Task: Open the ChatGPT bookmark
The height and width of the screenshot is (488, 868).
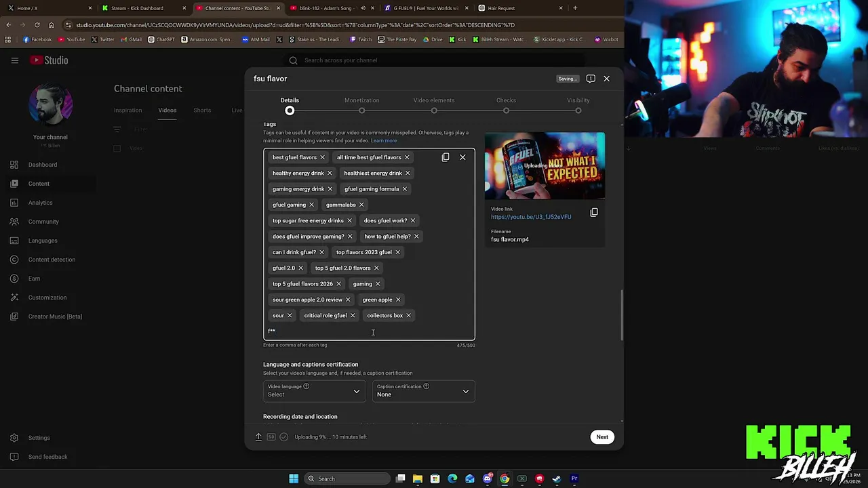Action: 161,39
